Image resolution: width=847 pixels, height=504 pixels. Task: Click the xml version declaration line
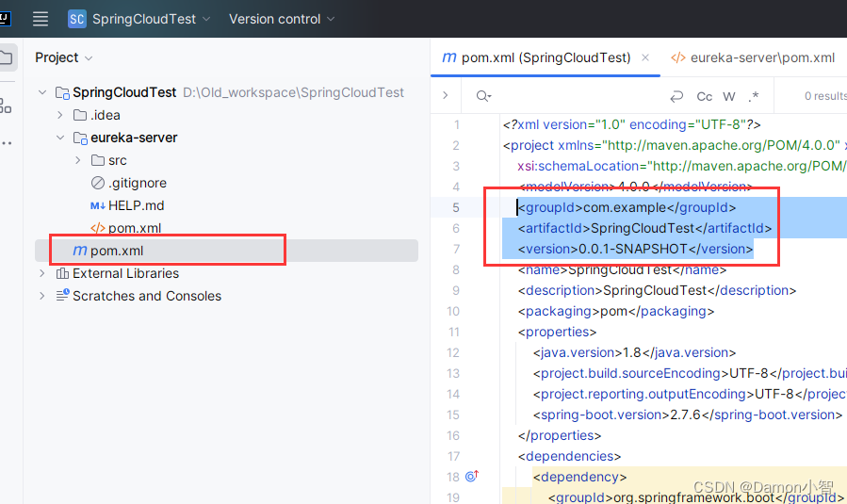point(631,124)
